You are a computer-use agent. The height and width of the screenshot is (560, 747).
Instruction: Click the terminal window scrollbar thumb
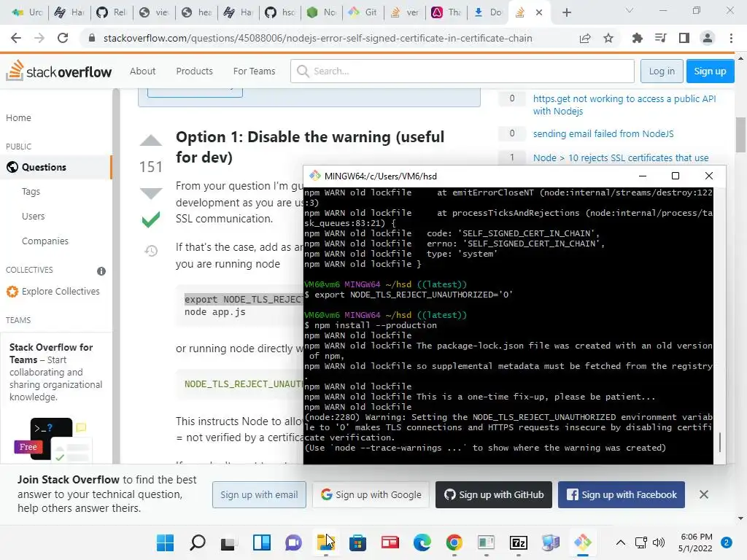719,442
